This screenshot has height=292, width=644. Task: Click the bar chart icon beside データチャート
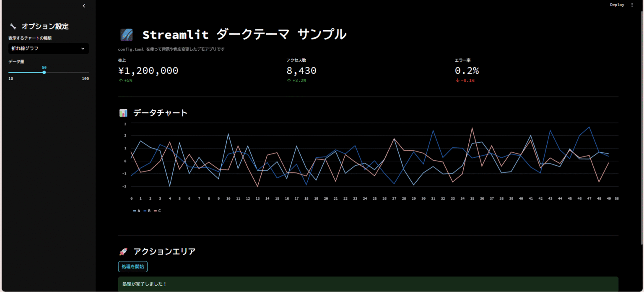123,113
